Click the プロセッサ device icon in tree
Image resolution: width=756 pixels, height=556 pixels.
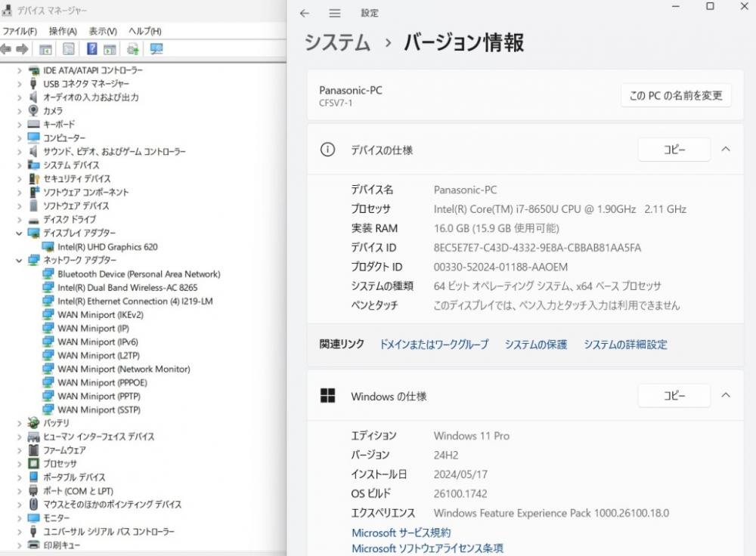pos(33,463)
